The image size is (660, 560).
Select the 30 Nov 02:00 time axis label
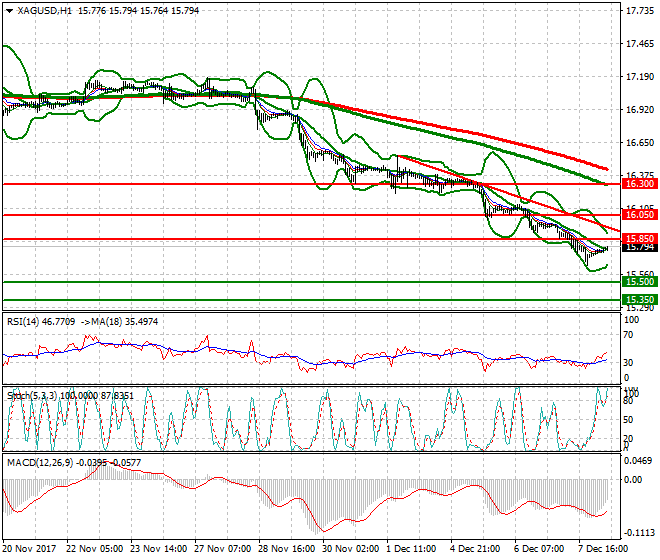coord(351,549)
